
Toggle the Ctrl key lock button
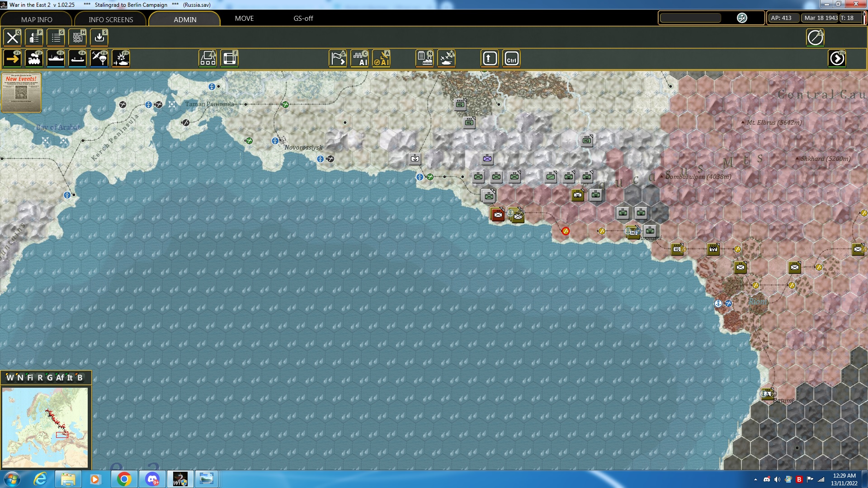click(x=511, y=59)
